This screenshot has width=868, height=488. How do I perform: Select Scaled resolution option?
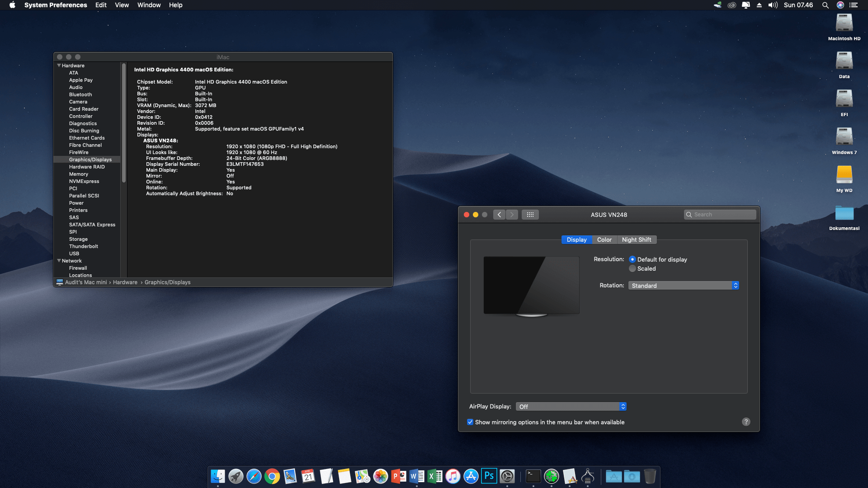point(632,268)
